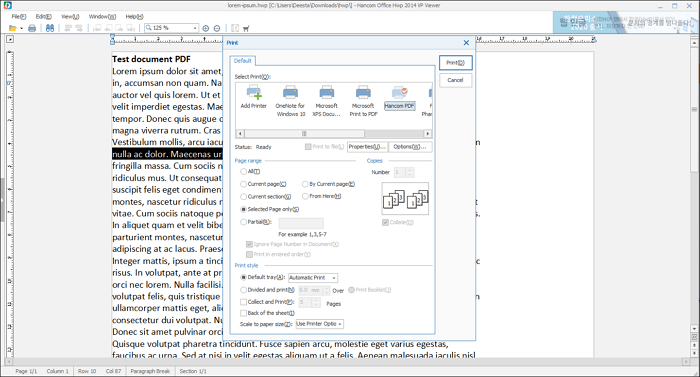The height and width of the screenshot is (377, 700).
Task: Click the zoom in plus icon
Action: pyautogui.click(x=205, y=28)
